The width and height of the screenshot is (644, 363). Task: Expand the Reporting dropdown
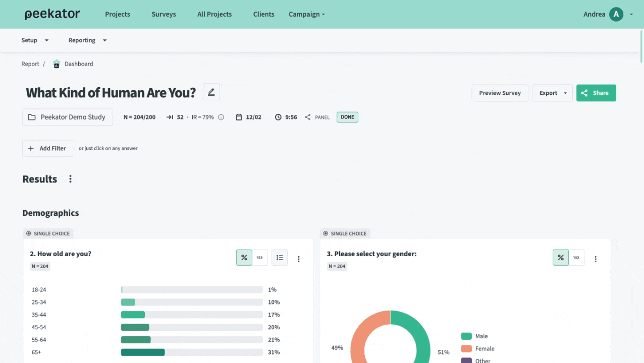click(87, 40)
